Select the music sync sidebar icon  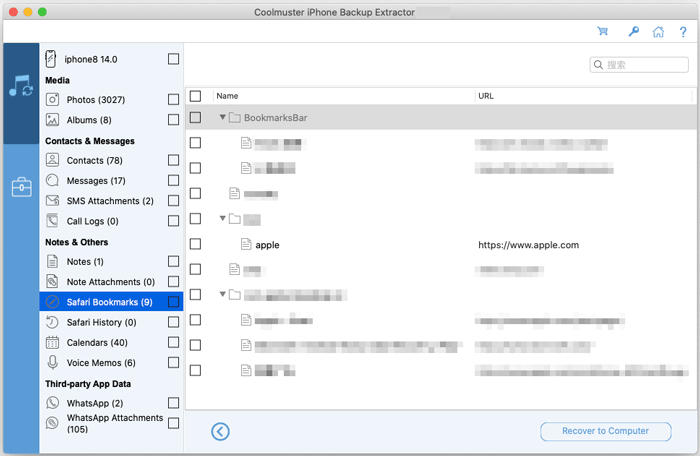(21, 85)
